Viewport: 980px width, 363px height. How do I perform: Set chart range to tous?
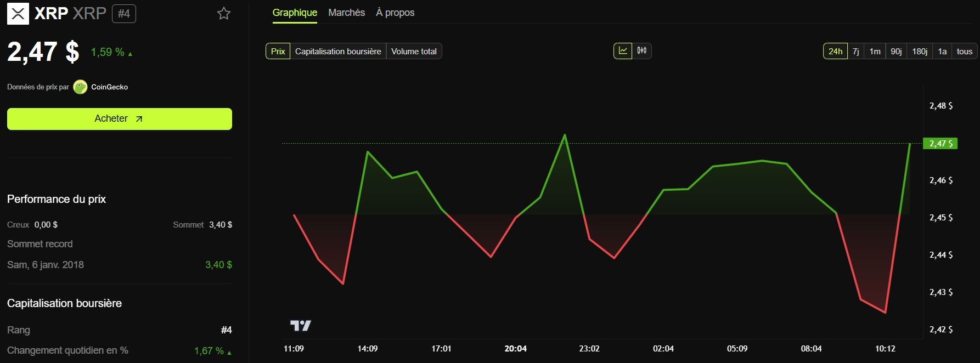(964, 52)
